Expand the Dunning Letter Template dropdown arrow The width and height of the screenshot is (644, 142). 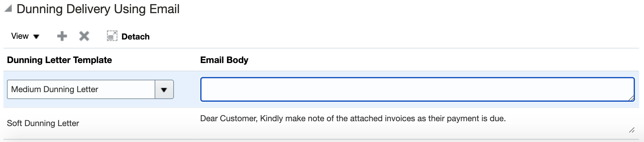(164, 90)
